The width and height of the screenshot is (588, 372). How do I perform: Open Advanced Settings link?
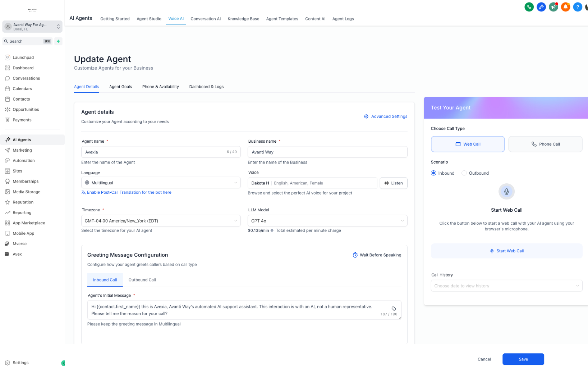pyautogui.click(x=386, y=117)
